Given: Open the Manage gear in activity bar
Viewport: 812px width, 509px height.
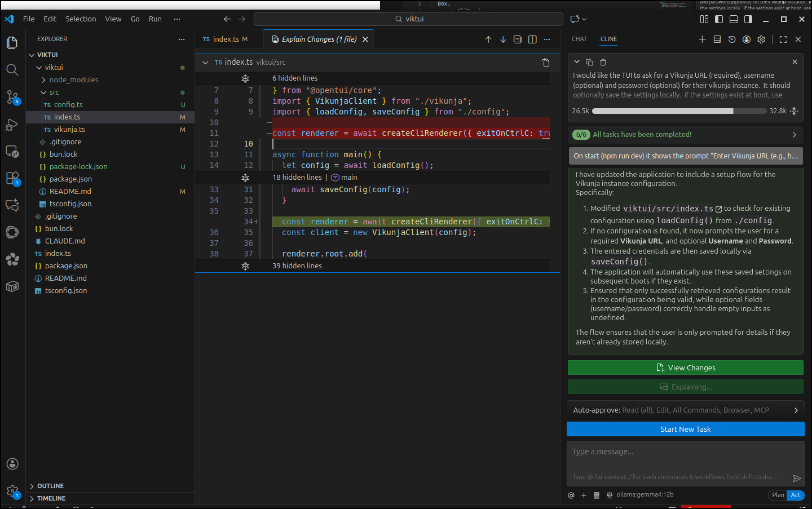Looking at the screenshot, I should [12, 491].
